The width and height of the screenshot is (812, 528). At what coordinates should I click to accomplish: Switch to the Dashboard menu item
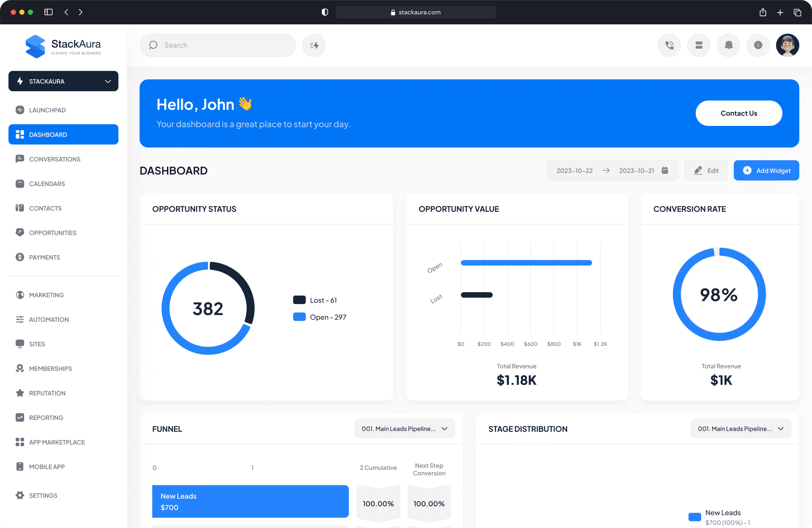[x=48, y=134]
